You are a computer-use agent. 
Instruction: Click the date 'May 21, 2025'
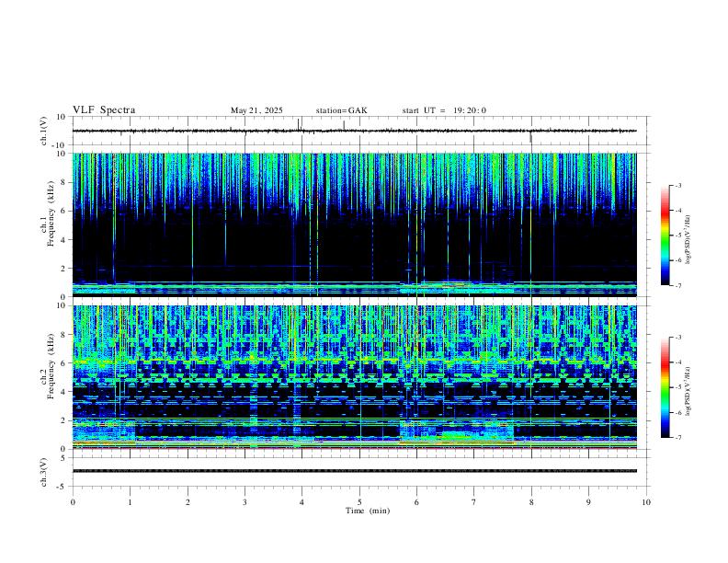pyautogui.click(x=256, y=110)
